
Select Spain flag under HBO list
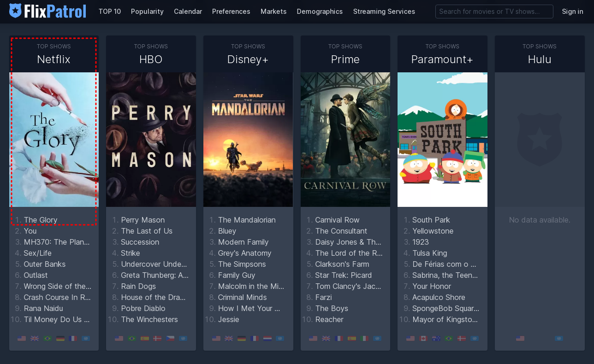(x=145, y=339)
